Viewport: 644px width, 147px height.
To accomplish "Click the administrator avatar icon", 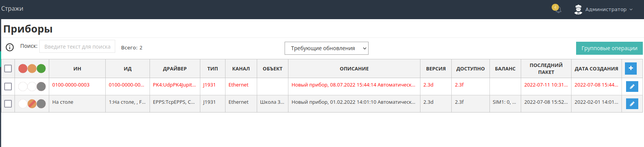I will [578, 9].
